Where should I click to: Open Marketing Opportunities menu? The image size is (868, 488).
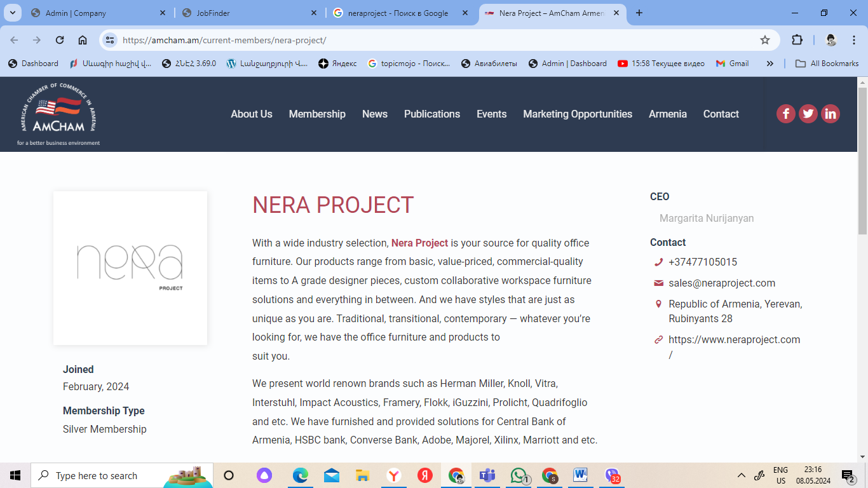578,114
